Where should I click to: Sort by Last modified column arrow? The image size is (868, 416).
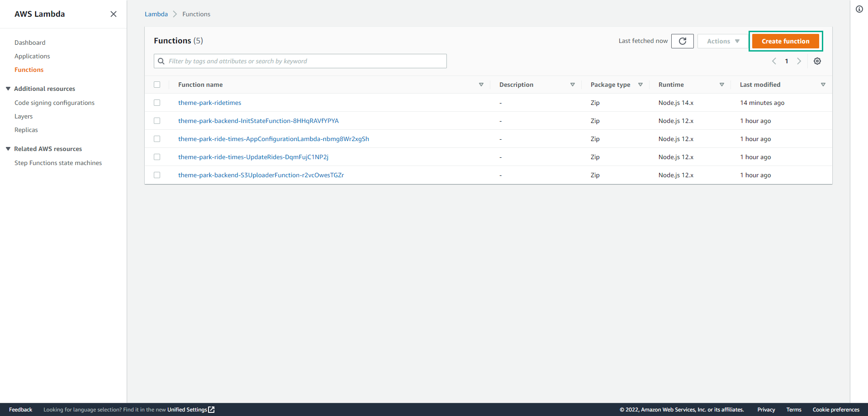click(x=823, y=85)
